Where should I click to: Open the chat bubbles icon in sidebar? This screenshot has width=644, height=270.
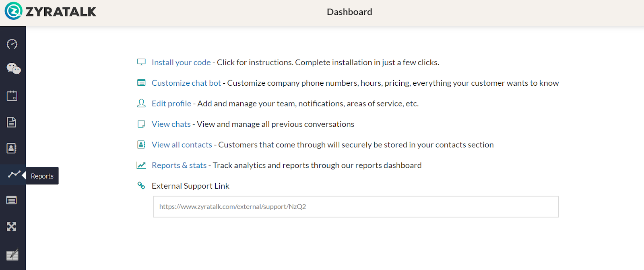pyautogui.click(x=13, y=69)
